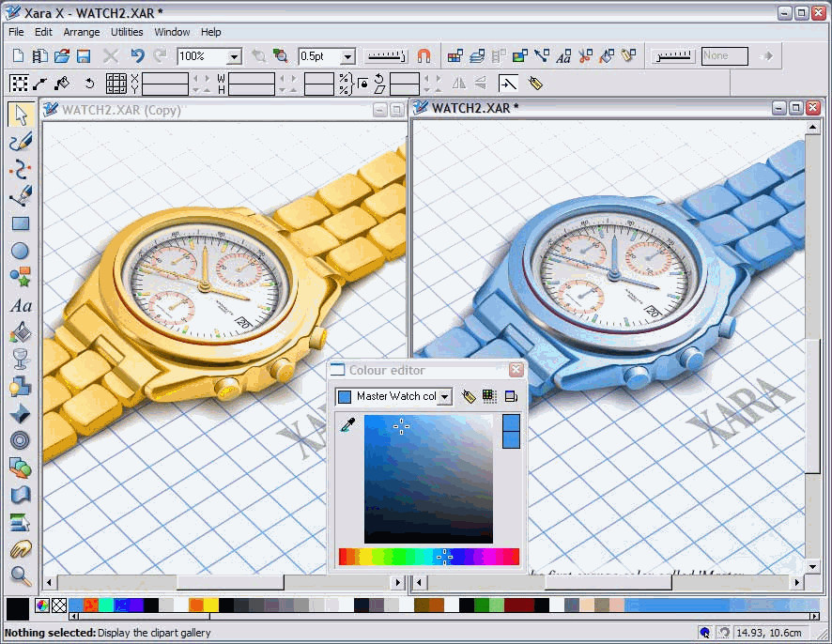Expand the 0.5pt line width dropdown
832x644 pixels.
point(347,57)
